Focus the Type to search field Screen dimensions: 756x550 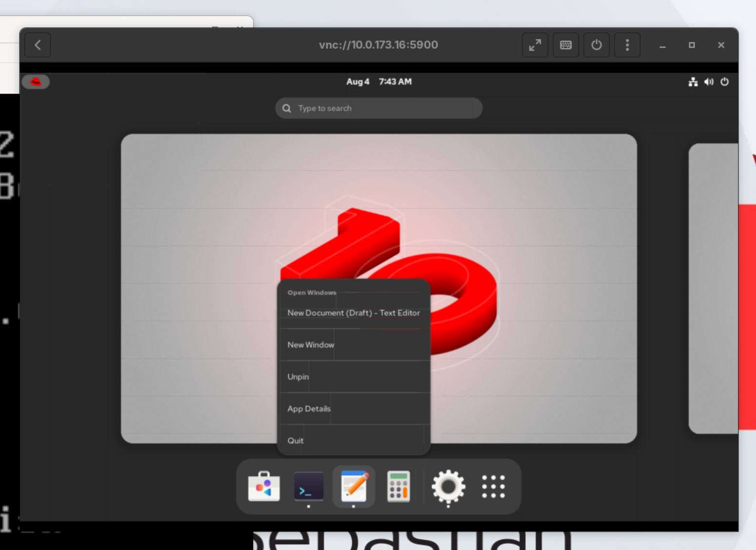[379, 108]
